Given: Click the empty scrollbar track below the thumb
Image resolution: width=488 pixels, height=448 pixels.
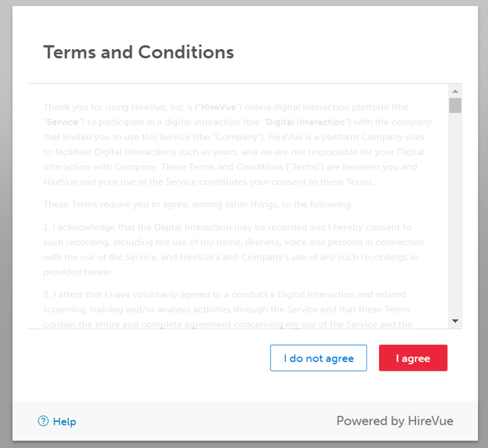Looking at the screenshot, I should tap(455, 215).
